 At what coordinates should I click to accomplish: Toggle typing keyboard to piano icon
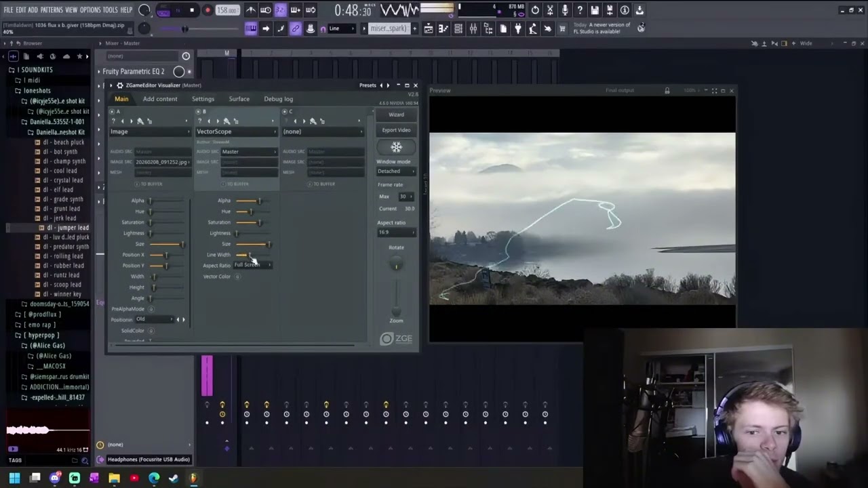(251, 28)
